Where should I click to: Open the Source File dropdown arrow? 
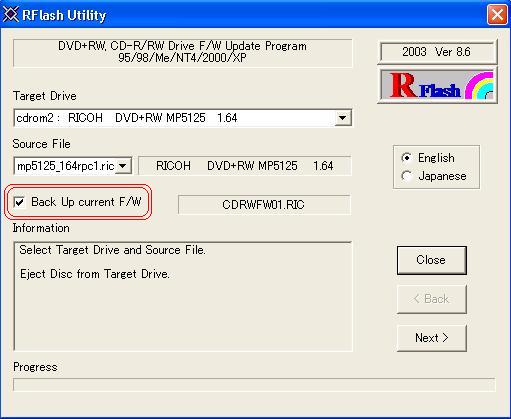pyautogui.click(x=123, y=166)
